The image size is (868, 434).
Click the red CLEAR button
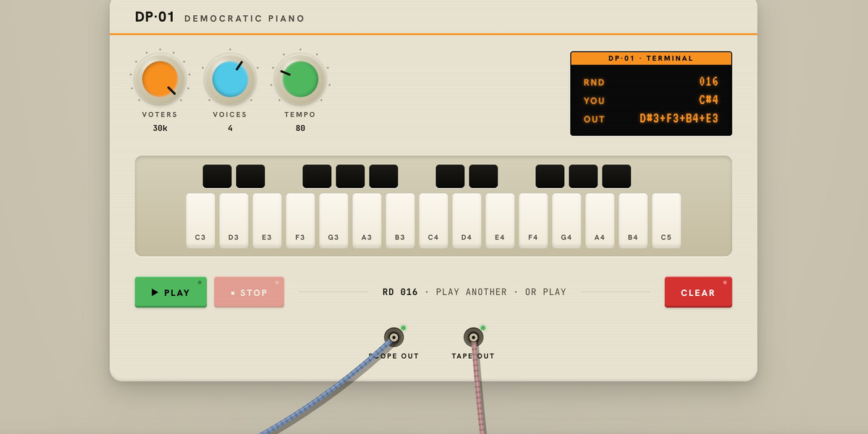698,292
